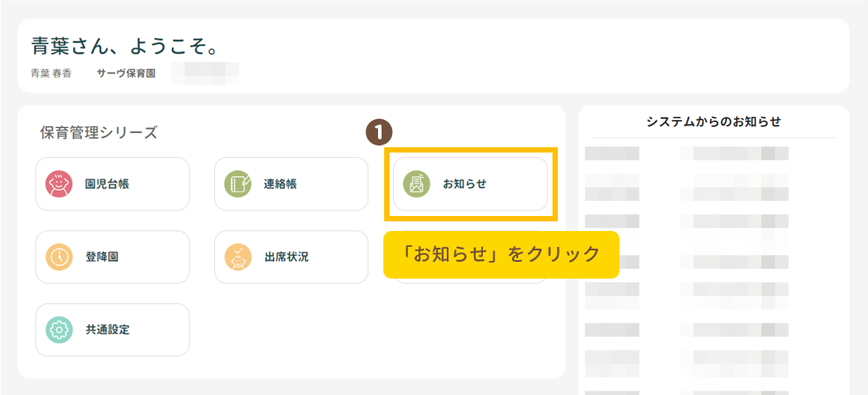Viewport: 868px width, 395px height.
Task: Click the facility name サーヴ保育園
Action: (126, 73)
